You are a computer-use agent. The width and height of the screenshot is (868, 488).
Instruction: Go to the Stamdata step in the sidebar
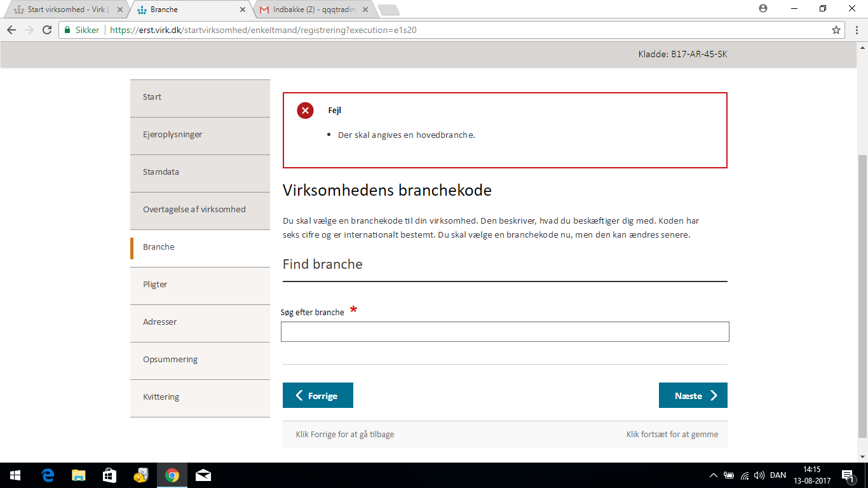[200, 173]
